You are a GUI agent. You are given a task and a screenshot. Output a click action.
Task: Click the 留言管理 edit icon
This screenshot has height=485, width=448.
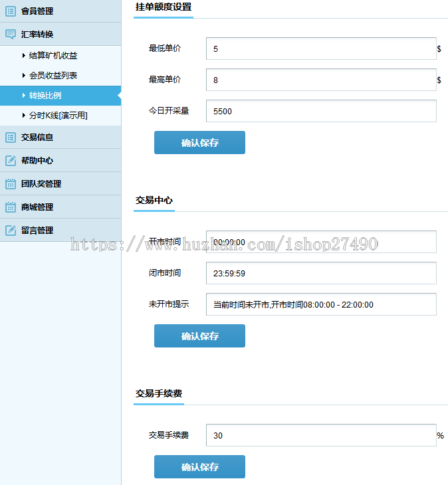point(11,230)
